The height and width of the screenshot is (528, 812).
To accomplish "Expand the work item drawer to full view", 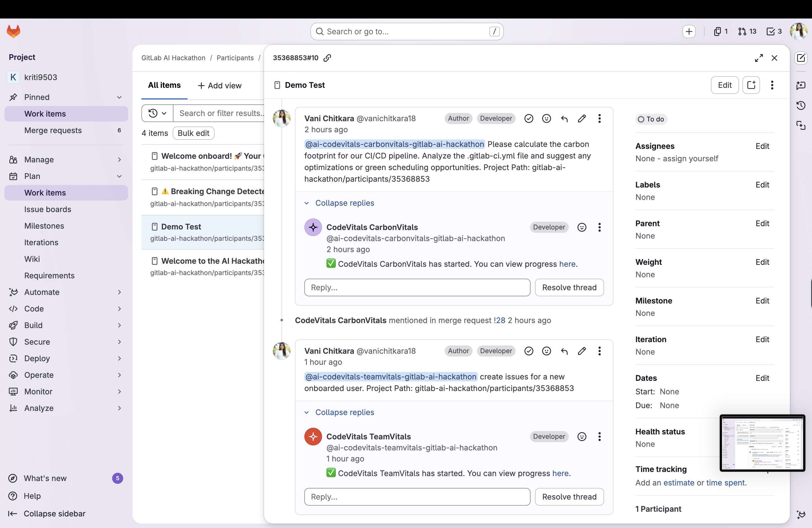I will pos(758,58).
